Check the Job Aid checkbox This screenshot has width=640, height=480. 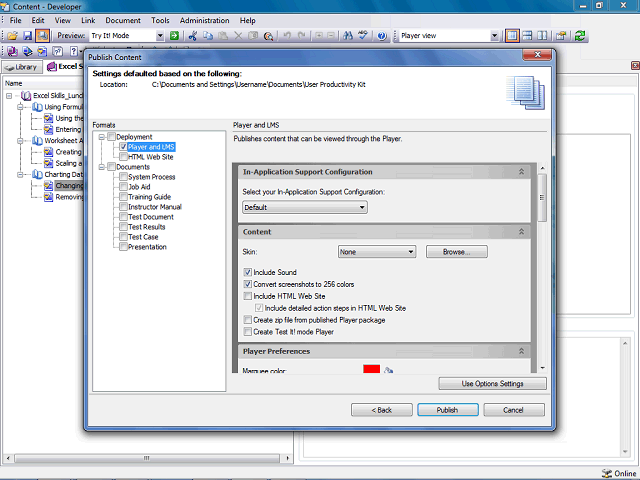(x=123, y=187)
